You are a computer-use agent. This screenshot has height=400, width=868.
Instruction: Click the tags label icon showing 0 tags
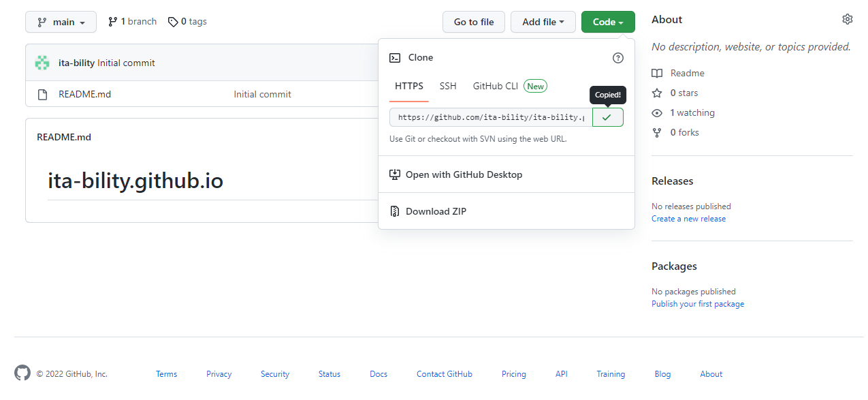(173, 21)
